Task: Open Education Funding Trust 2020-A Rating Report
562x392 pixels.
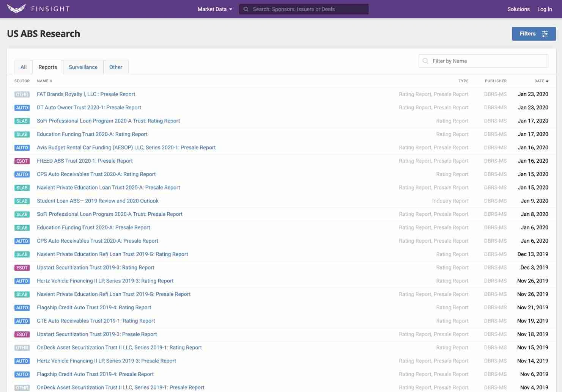Action: coord(92,134)
